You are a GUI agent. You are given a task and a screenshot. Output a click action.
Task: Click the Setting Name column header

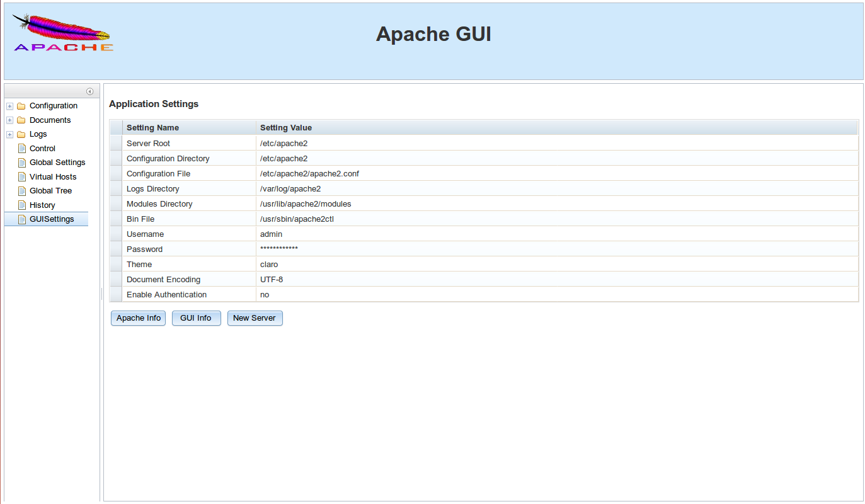[189, 128]
